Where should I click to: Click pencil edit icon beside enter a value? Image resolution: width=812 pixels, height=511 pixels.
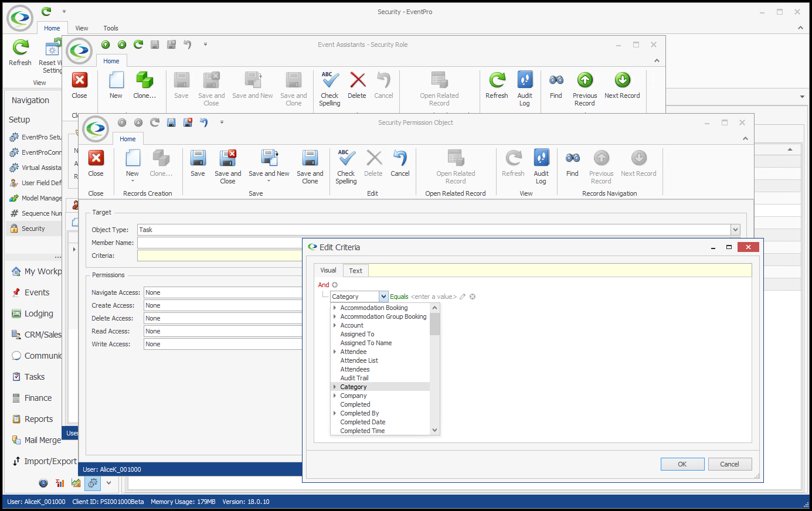point(463,297)
